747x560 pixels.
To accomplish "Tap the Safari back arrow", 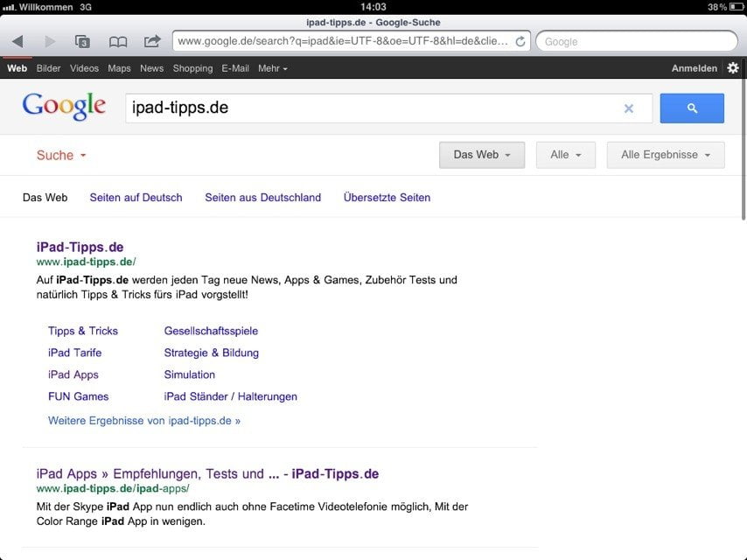I will [x=17, y=41].
